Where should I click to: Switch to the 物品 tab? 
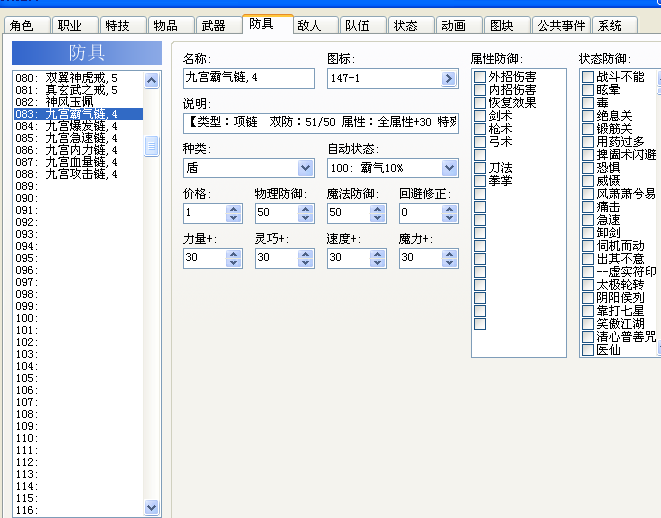(x=171, y=25)
